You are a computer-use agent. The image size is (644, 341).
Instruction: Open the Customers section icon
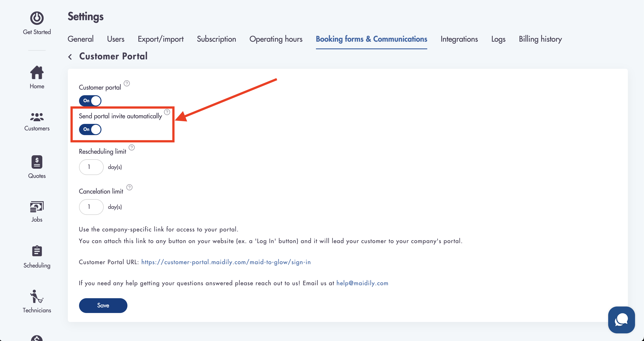coord(37,117)
